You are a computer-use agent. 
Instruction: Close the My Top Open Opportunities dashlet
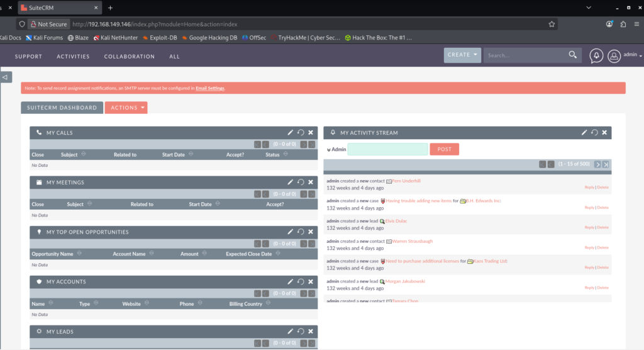(x=311, y=232)
